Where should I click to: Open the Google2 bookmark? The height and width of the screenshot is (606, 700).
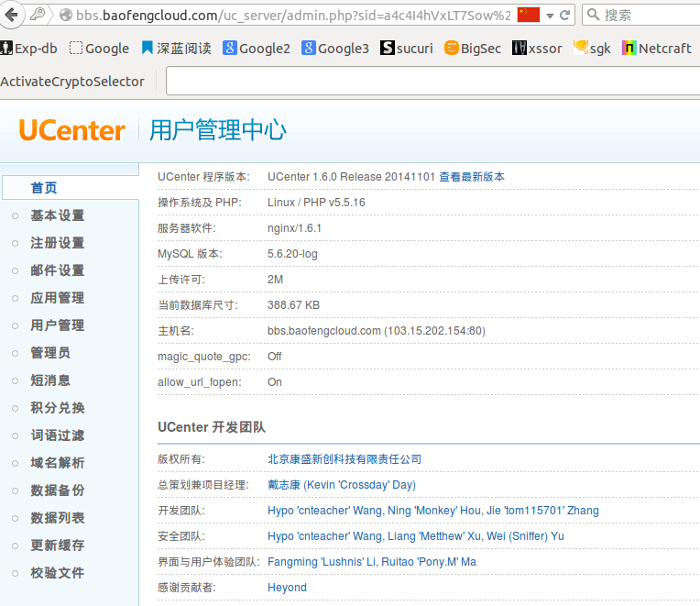click(257, 49)
